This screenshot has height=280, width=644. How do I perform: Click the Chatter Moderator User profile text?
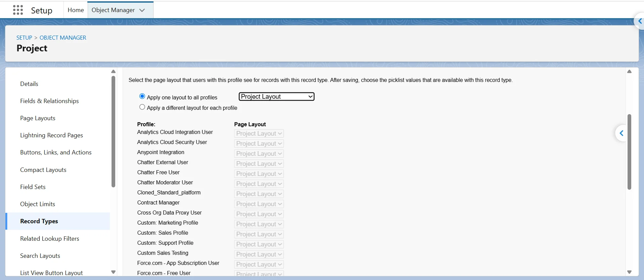tap(165, 183)
